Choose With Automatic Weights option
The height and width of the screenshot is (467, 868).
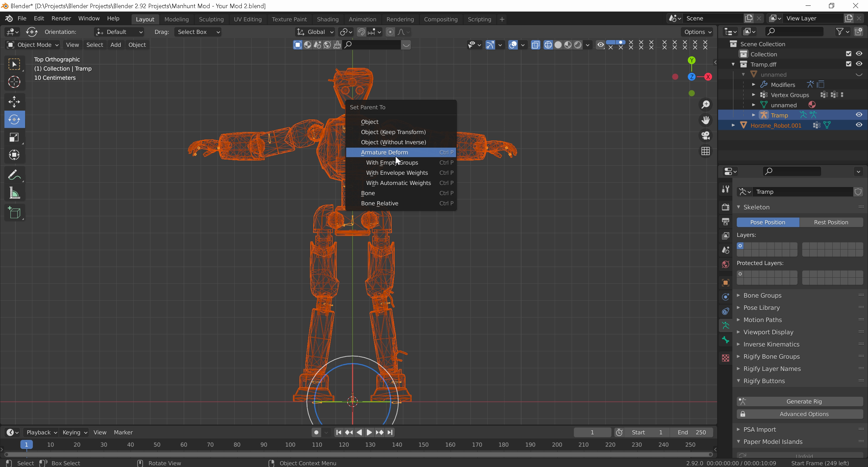pyautogui.click(x=398, y=183)
